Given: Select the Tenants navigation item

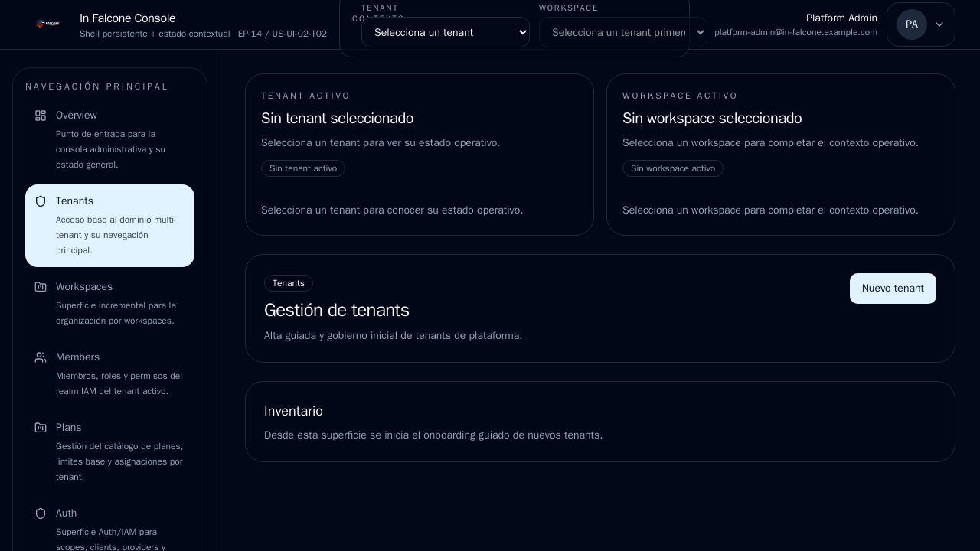Looking at the screenshot, I should [x=109, y=226].
